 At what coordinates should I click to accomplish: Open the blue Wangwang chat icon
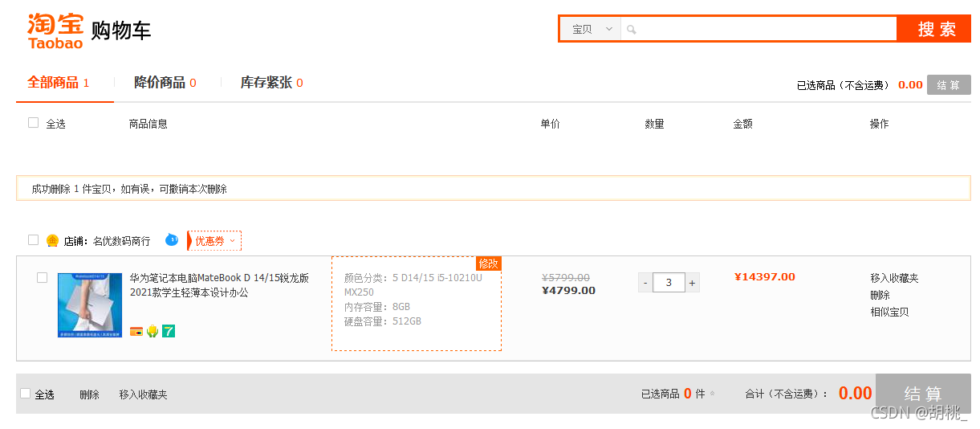tap(172, 240)
